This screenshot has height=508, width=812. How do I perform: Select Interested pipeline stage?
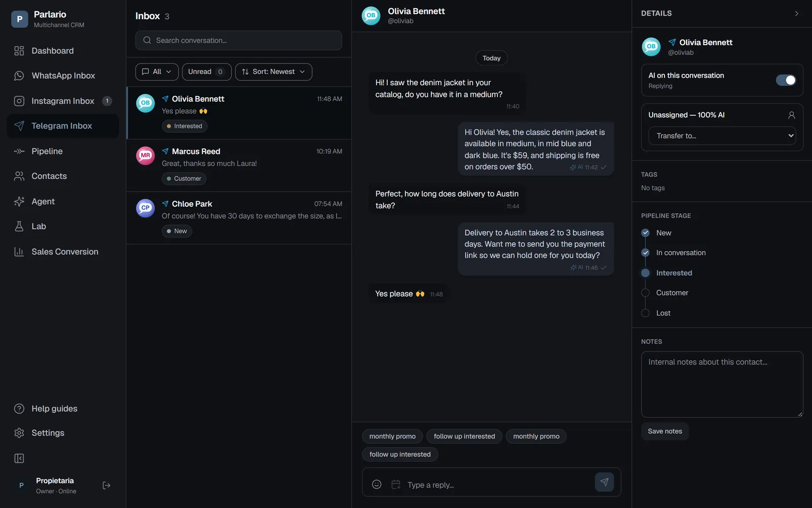pyautogui.click(x=667, y=273)
